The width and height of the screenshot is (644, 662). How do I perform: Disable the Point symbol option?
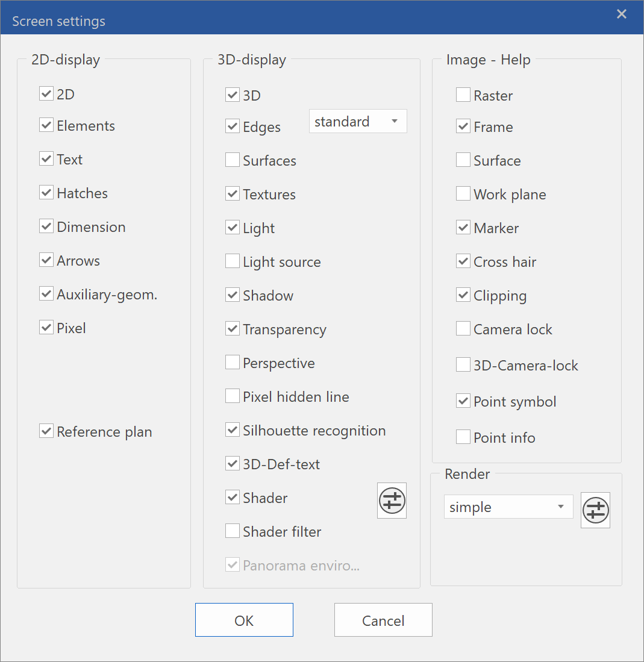pos(463,401)
